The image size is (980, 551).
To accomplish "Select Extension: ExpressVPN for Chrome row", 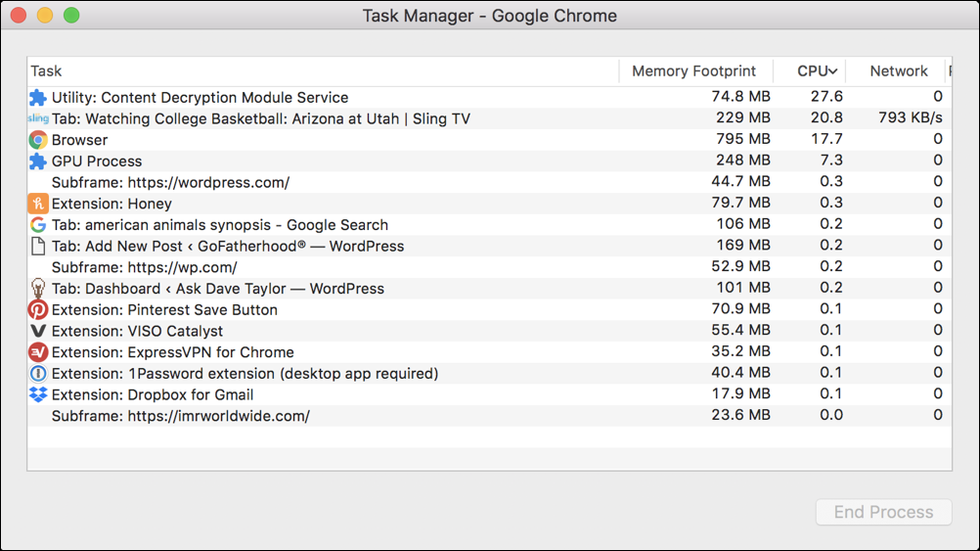I will point(489,352).
